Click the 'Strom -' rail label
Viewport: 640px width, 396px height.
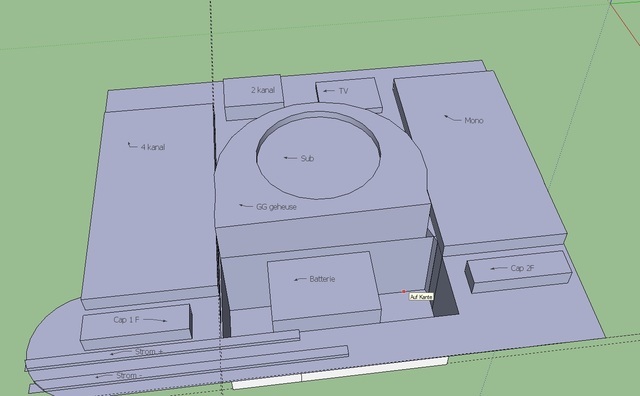coord(129,376)
